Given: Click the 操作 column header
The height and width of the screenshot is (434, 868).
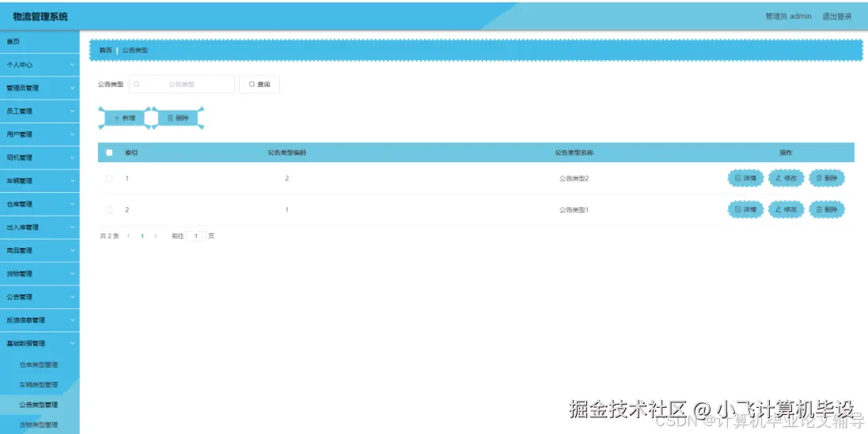Looking at the screenshot, I should point(786,153).
